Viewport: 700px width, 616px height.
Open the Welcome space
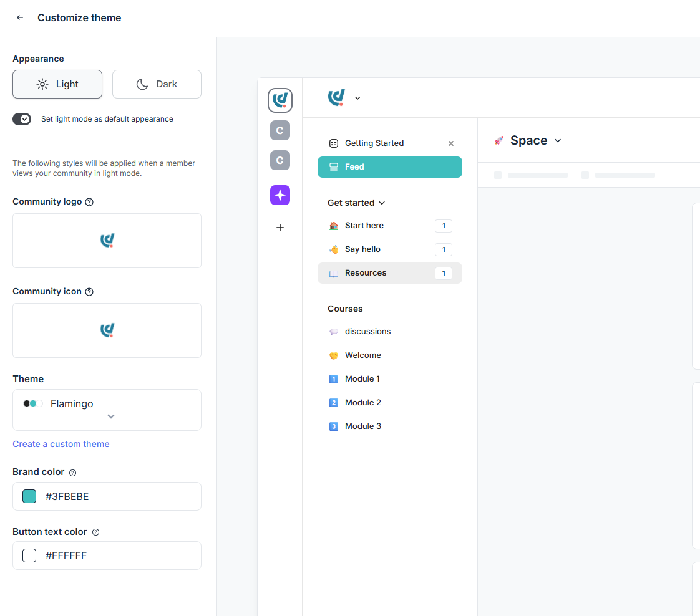390,355
